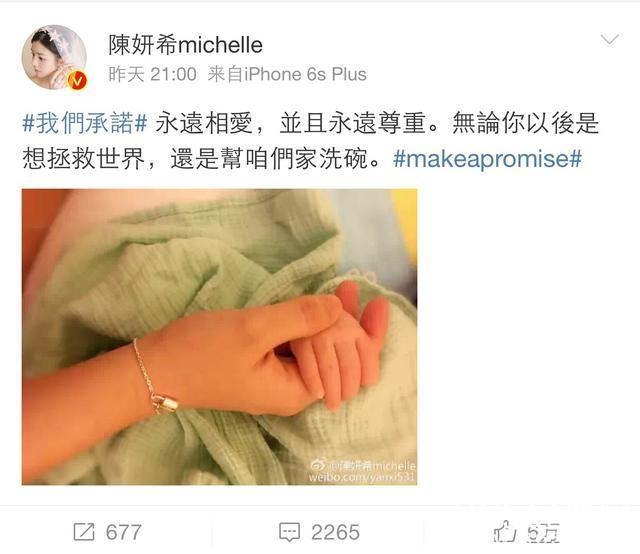Click the Weibo logo in photo watermark
The image size is (640, 554).
click(318, 465)
